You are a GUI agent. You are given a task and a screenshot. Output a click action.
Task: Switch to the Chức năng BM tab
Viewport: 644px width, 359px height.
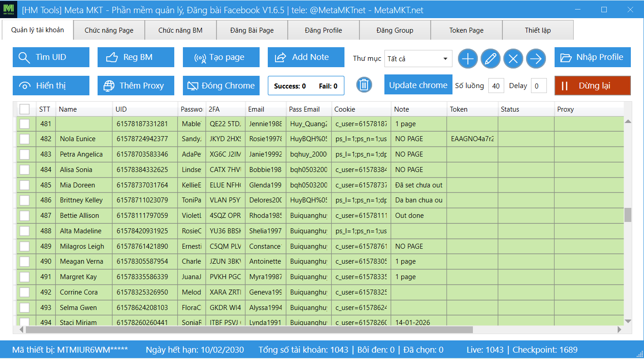pyautogui.click(x=181, y=30)
